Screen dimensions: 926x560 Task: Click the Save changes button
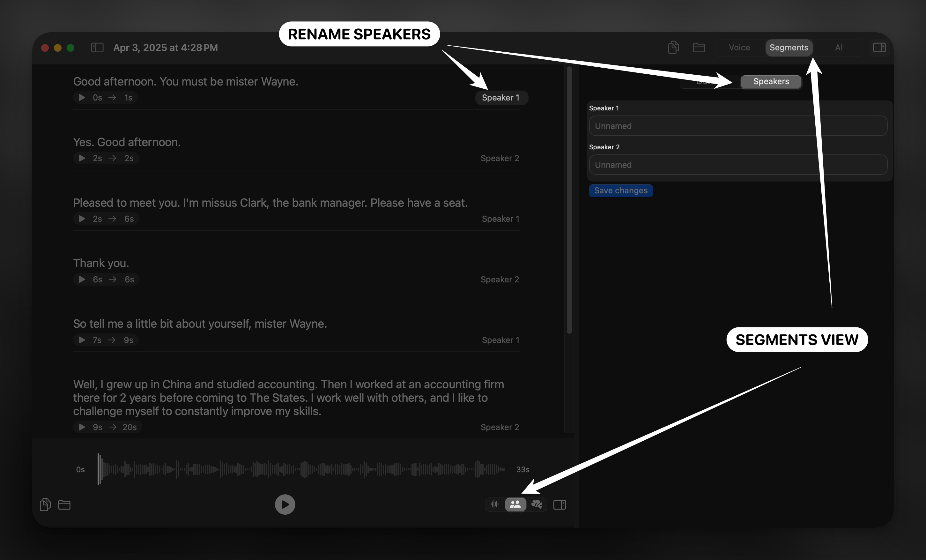(x=620, y=190)
